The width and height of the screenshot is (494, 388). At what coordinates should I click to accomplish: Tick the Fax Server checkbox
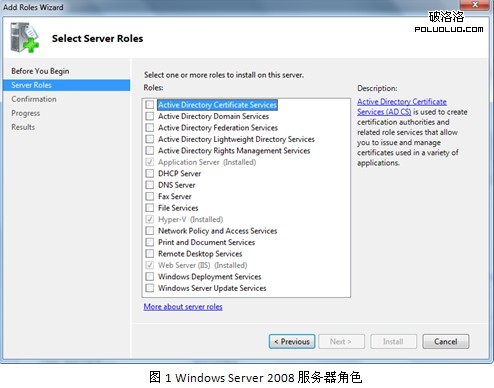(150, 196)
